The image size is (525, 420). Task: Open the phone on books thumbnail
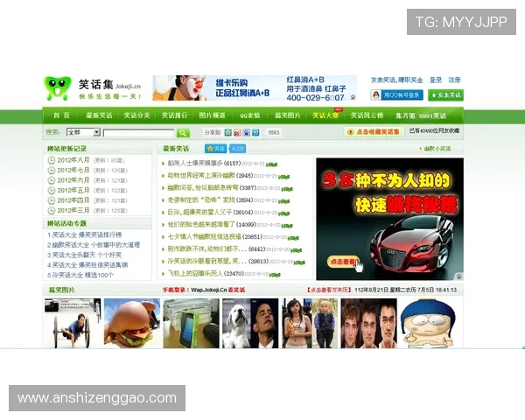pos(191,323)
